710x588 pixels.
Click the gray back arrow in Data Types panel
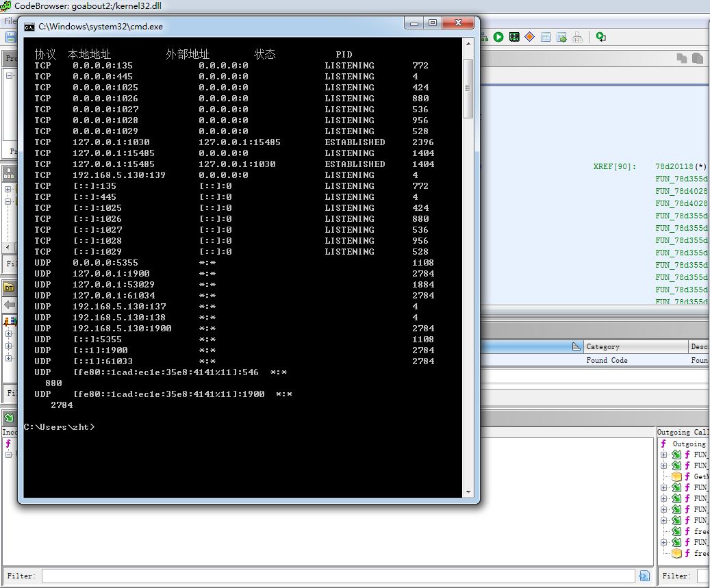9,304
